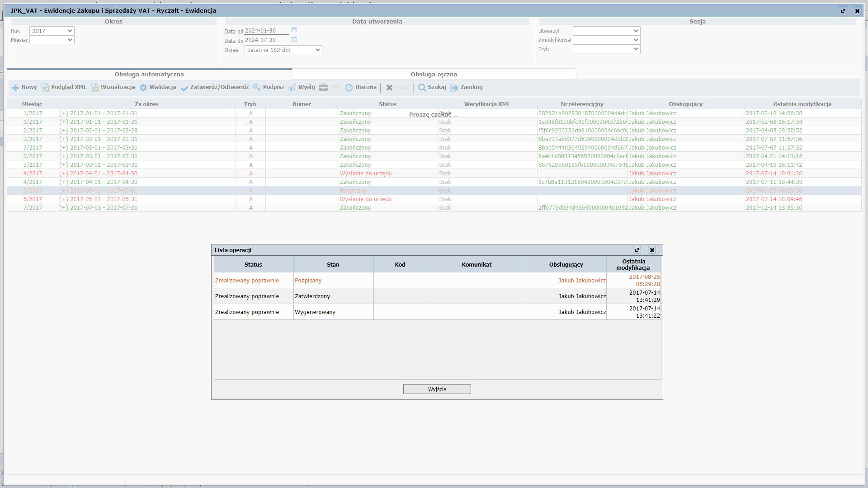
Task: Click the Podpisz key icon
Action: [x=257, y=87]
